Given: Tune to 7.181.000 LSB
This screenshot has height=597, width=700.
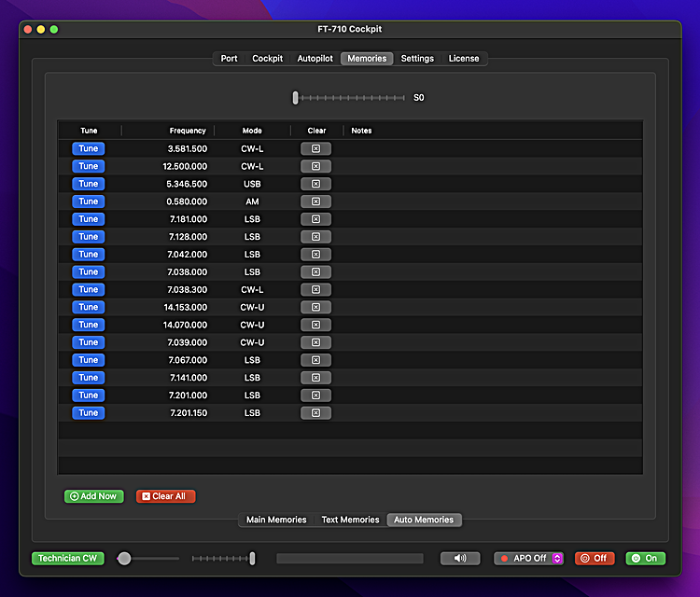Looking at the screenshot, I should [89, 219].
